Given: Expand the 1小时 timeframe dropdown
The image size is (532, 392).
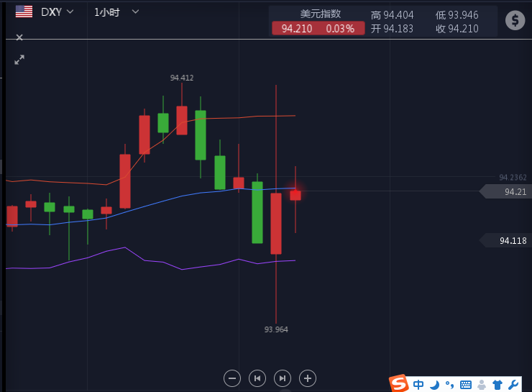Looking at the screenshot, I should pos(116,12).
